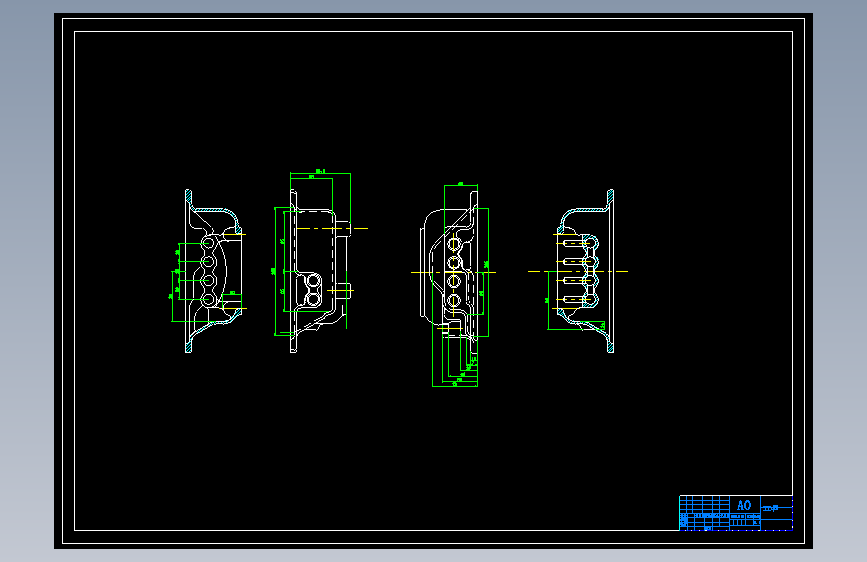
Task: Click the blue title block revision grid
Action: pyautogui.click(x=704, y=513)
